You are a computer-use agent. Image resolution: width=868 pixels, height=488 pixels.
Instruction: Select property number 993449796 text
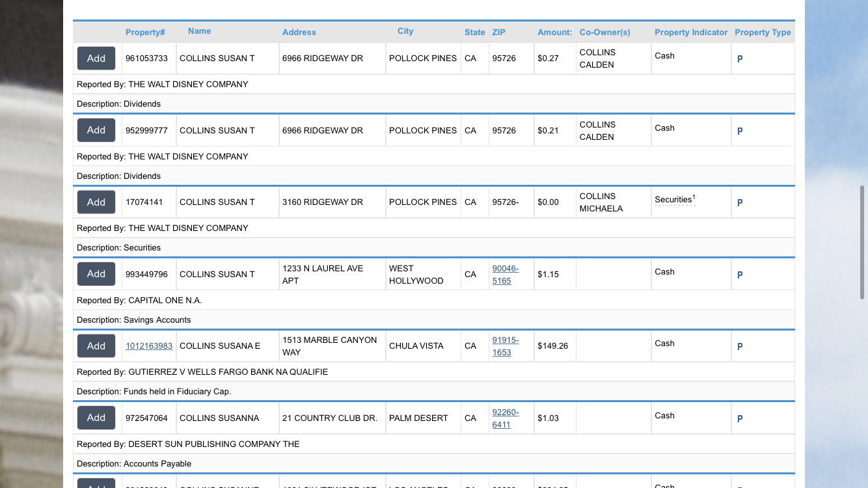pos(146,275)
